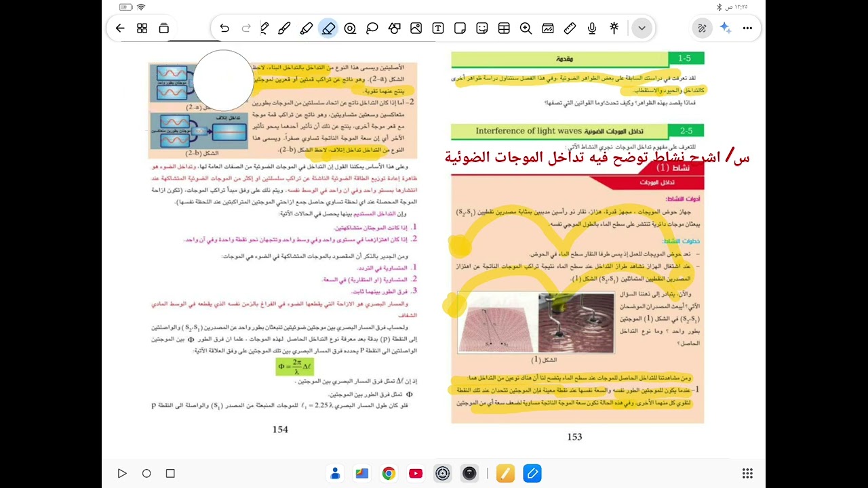Open the page stack/sorter icon
This screenshot has width=868, height=488.
tap(163, 28)
